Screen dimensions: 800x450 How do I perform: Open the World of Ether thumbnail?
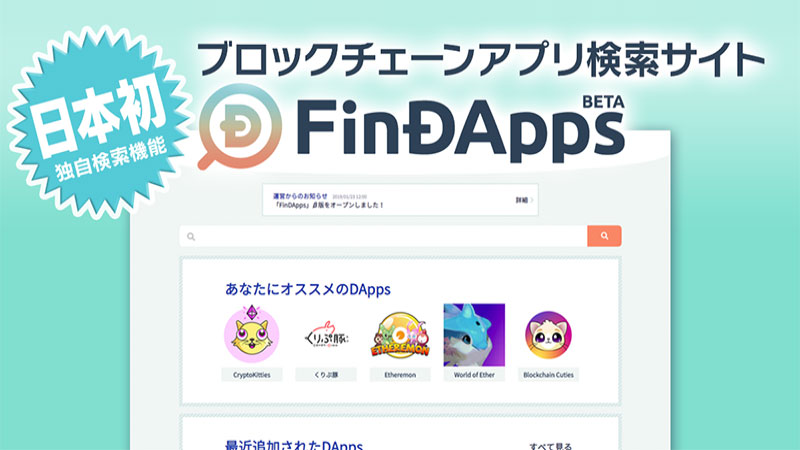click(x=474, y=335)
